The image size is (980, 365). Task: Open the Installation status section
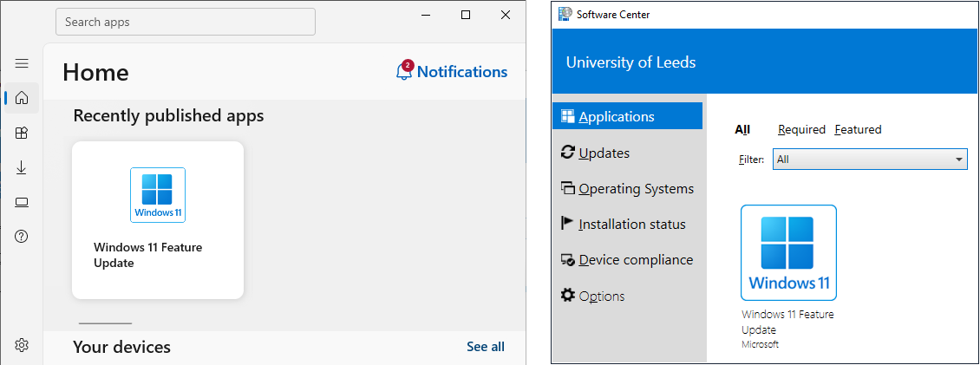tap(630, 224)
